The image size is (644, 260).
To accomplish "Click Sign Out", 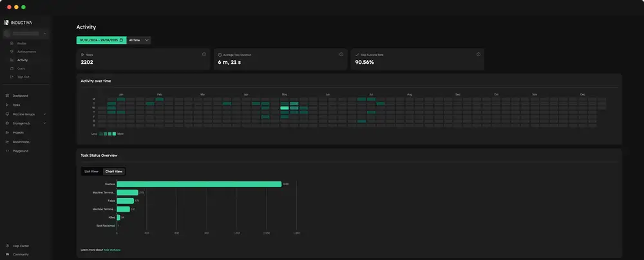I will pos(23,77).
